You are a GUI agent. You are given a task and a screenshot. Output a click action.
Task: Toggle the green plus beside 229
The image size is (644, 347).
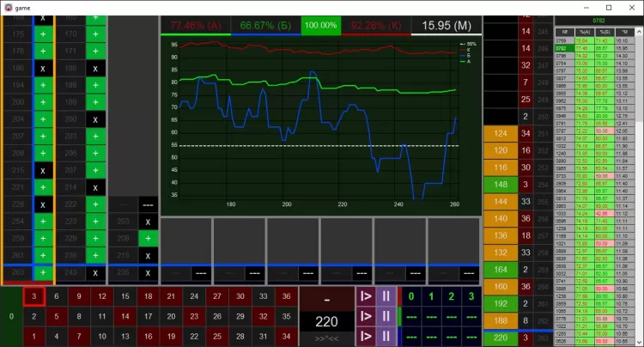click(x=96, y=237)
